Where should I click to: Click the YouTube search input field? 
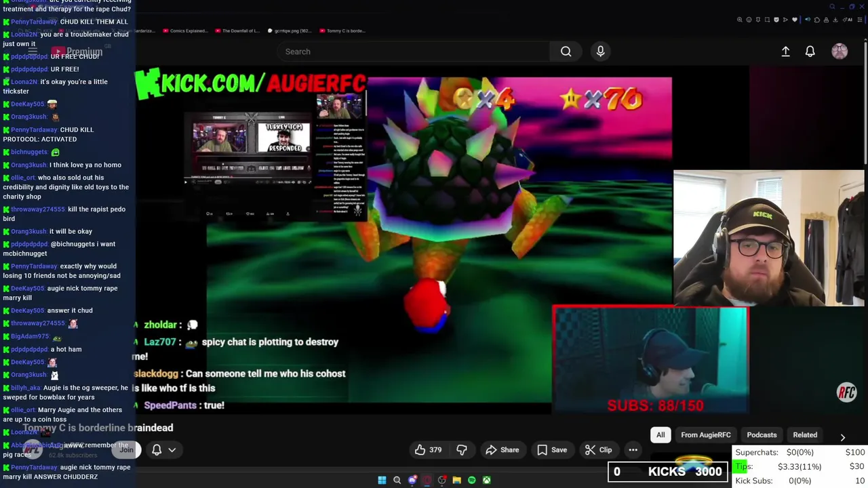coord(414,52)
